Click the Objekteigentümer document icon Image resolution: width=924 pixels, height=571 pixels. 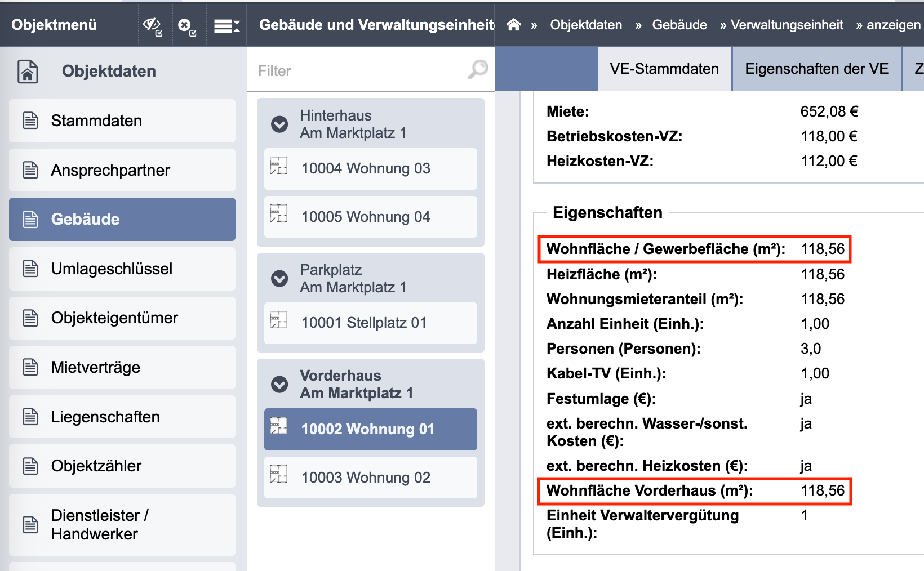tap(30, 318)
